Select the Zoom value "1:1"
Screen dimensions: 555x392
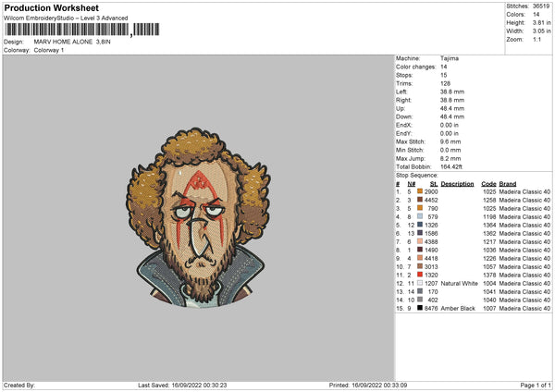pyautogui.click(x=536, y=39)
